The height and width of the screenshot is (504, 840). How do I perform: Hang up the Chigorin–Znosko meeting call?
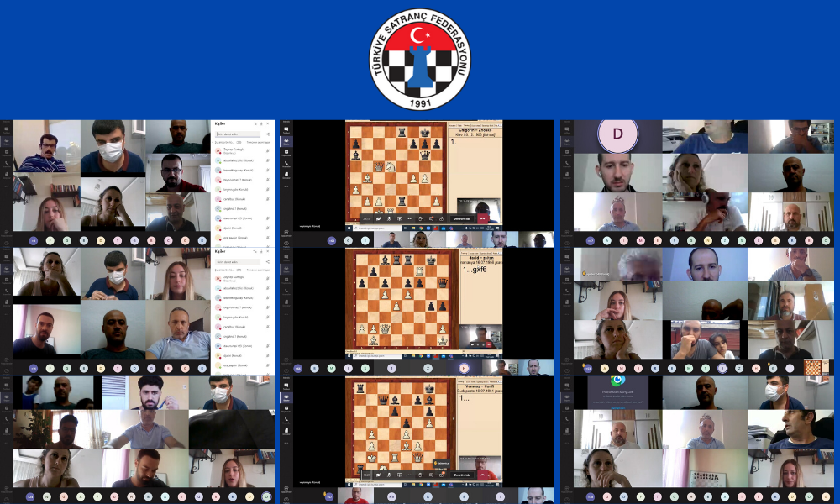483,218
